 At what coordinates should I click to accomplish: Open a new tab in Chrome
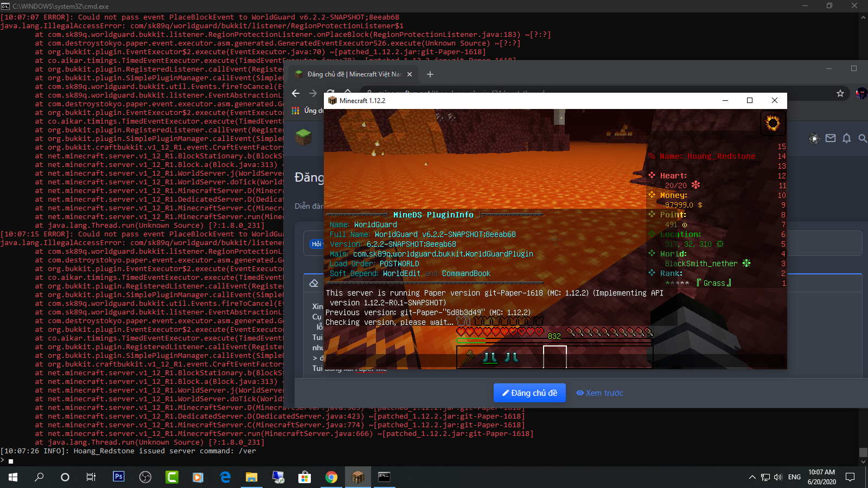[x=430, y=74]
